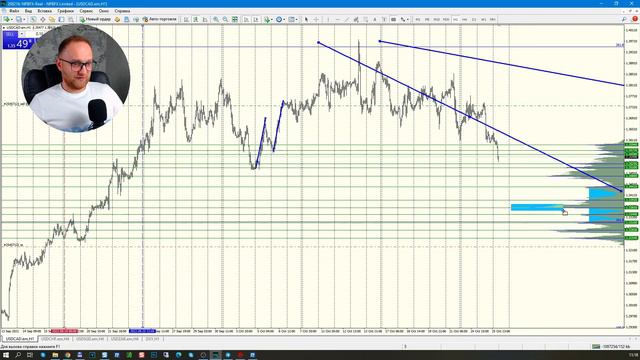Image resolution: width=640 pixels, height=360 pixels.
Task: Switch to M30 timeframe
Action: coord(446,19)
